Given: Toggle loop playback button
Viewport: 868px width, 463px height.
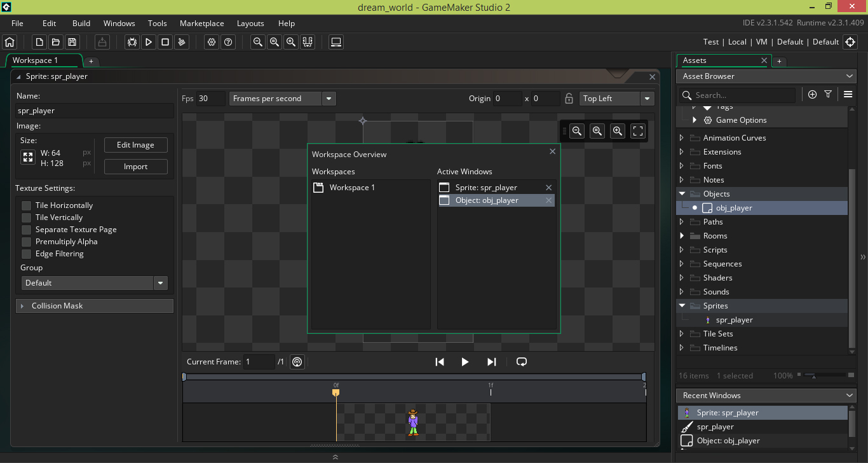Looking at the screenshot, I should point(522,362).
